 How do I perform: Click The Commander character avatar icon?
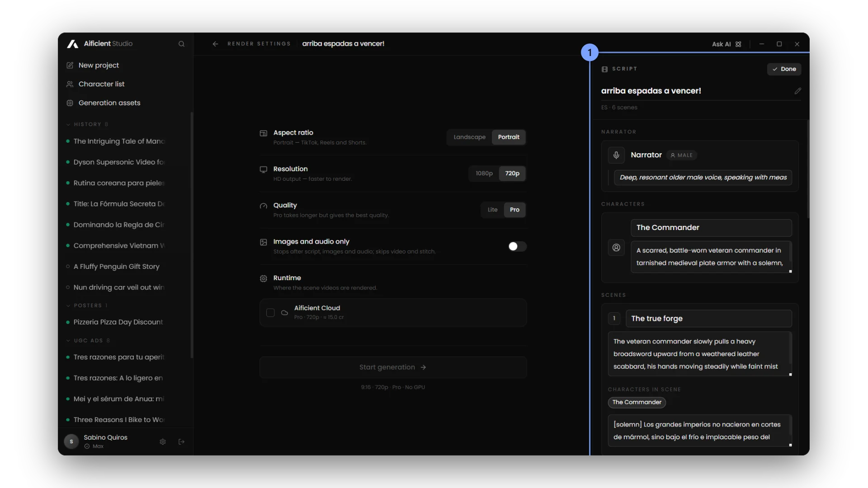pos(616,248)
